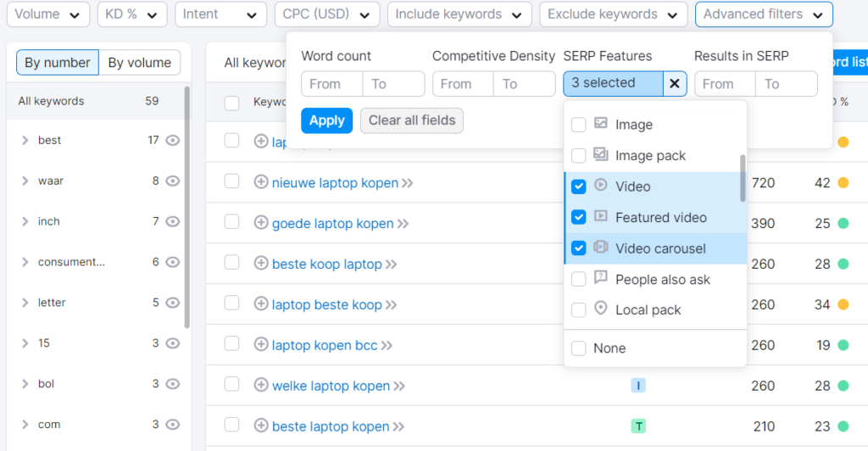The height and width of the screenshot is (451, 868).
Task: Click plus icon beside welke laptop kopen
Action: [x=261, y=386]
